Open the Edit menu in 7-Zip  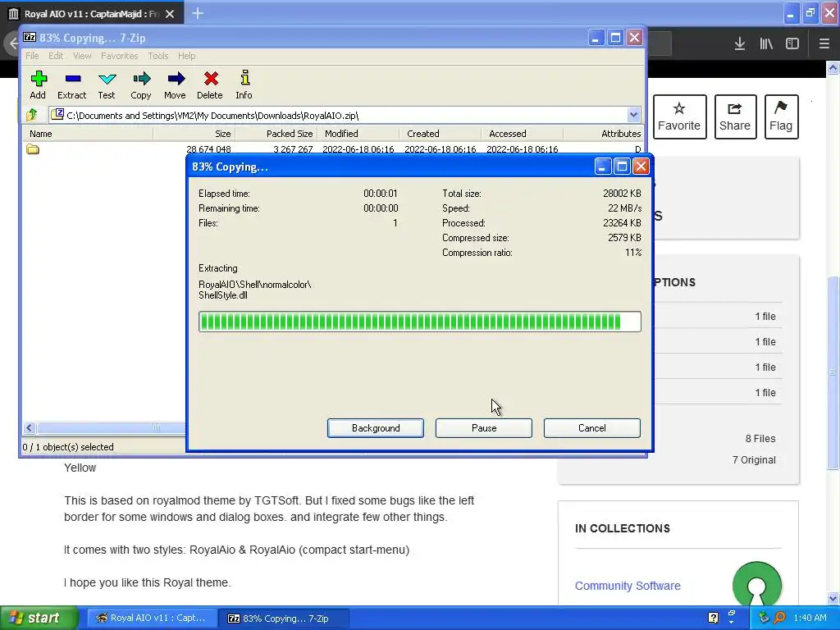pos(56,56)
